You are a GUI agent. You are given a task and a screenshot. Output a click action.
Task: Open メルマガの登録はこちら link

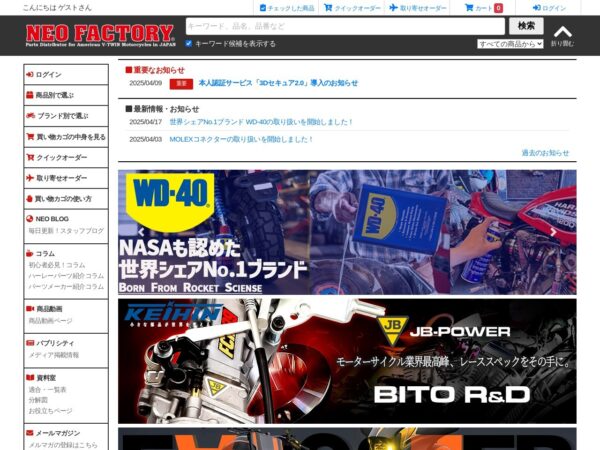[x=63, y=445]
